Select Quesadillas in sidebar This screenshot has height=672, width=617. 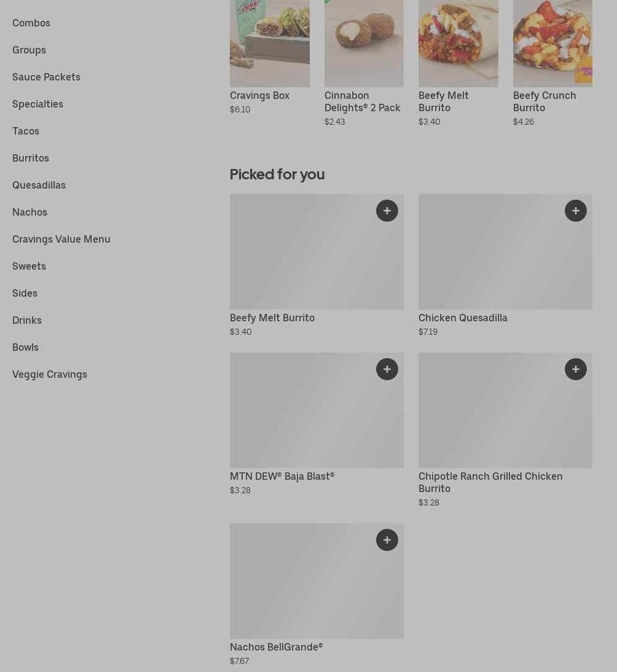pyautogui.click(x=39, y=185)
